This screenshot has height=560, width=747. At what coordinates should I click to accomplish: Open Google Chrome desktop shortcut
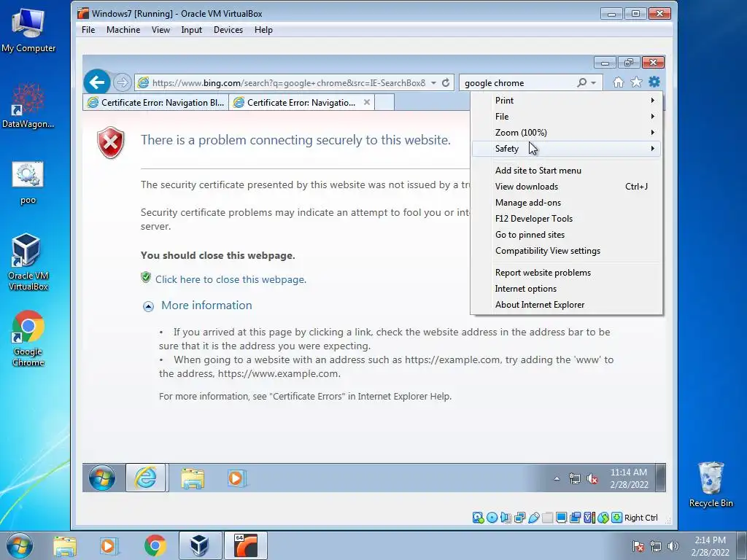(28, 338)
